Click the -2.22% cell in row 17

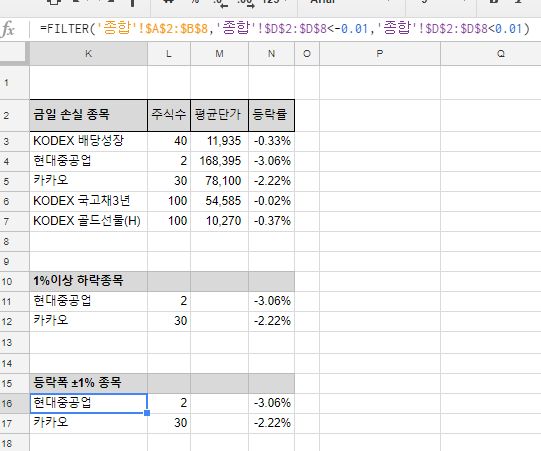[272, 423]
